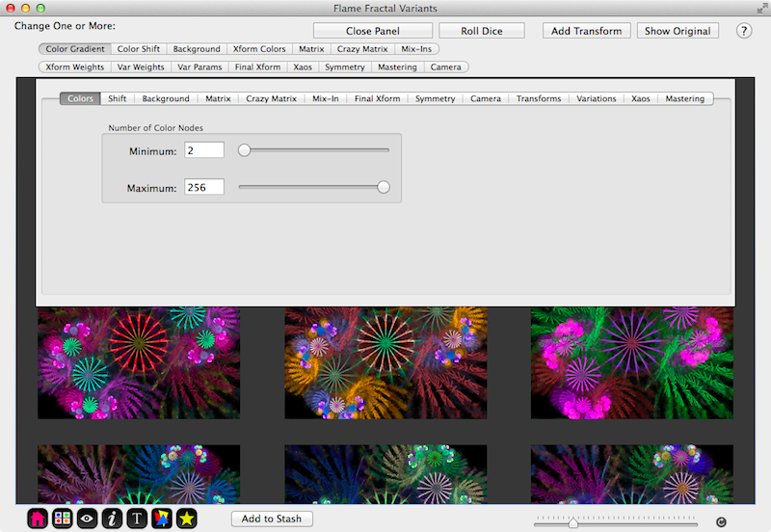The image size is (771, 532).
Task: Open Background tab in panel
Action: click(x=166, y=99)
